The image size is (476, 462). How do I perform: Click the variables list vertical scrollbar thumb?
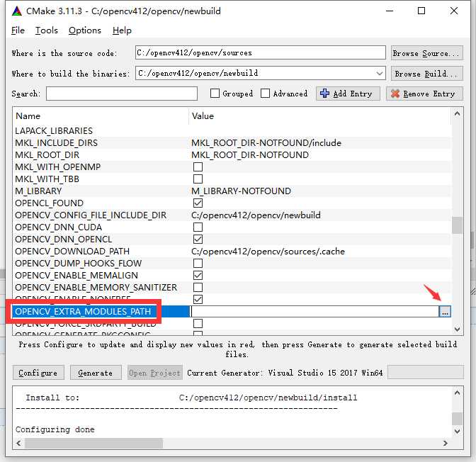[457, 225]
